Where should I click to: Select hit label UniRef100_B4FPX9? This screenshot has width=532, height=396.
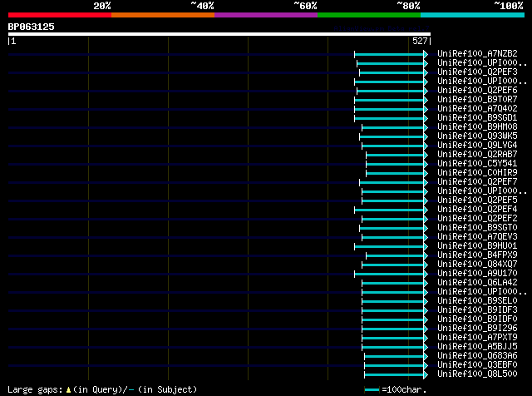click(477, 255)
